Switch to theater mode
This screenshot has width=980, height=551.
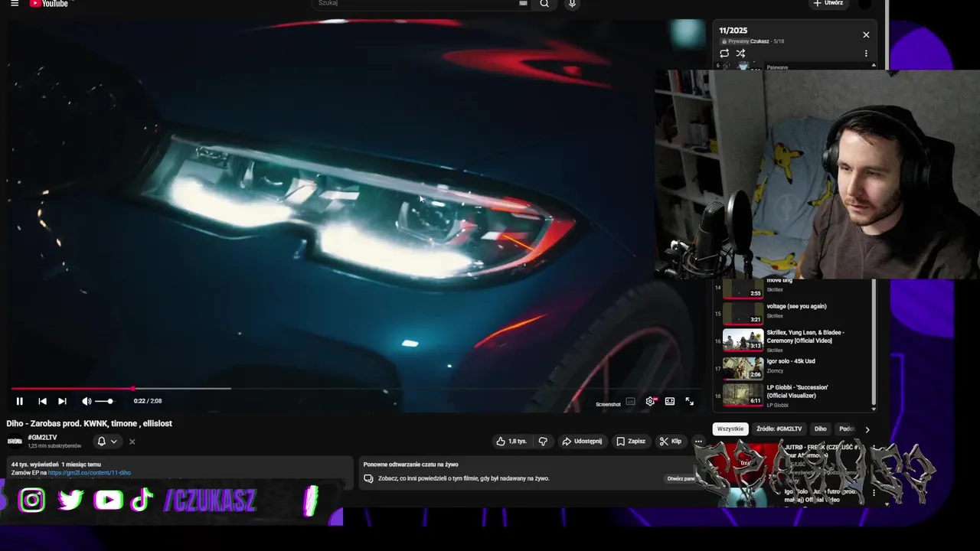670,401
